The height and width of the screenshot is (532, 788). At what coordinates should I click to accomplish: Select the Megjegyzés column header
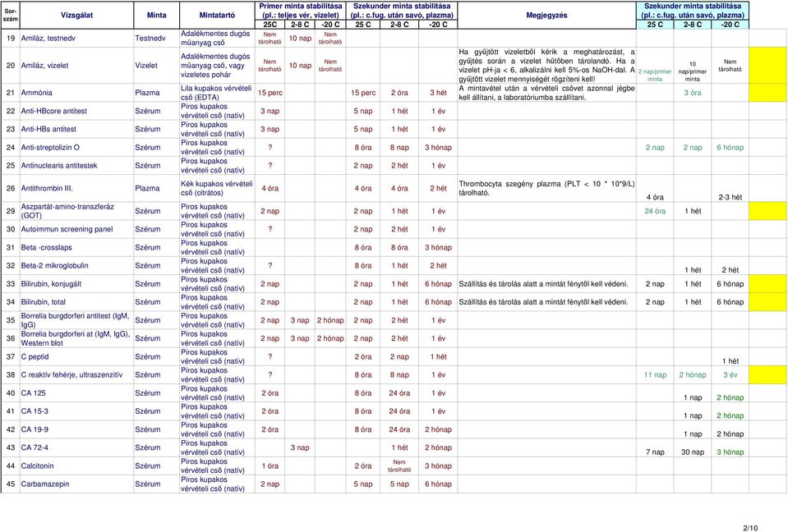546,15
